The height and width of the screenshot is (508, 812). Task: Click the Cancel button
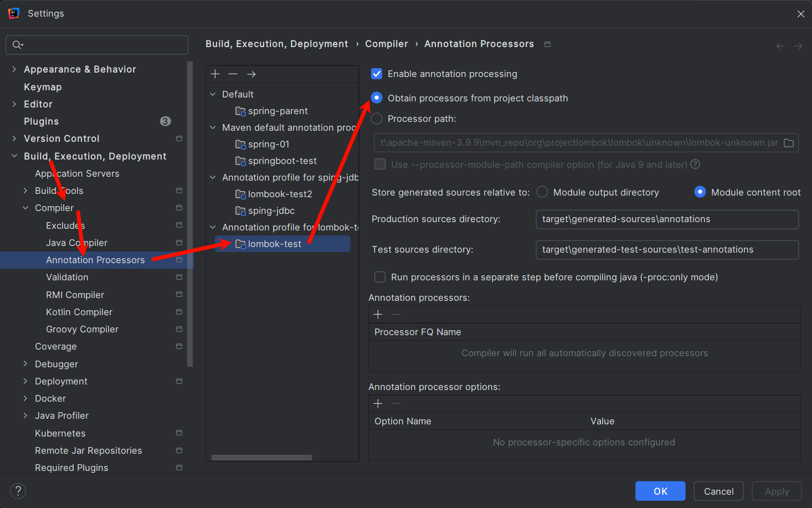[x=718, y=491]
